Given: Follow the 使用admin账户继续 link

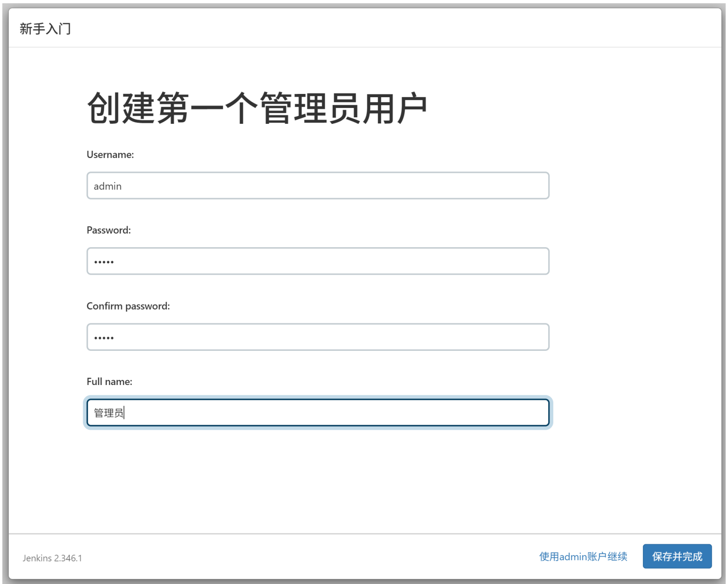Looking at the screenshot, I should tap(583, 556).
